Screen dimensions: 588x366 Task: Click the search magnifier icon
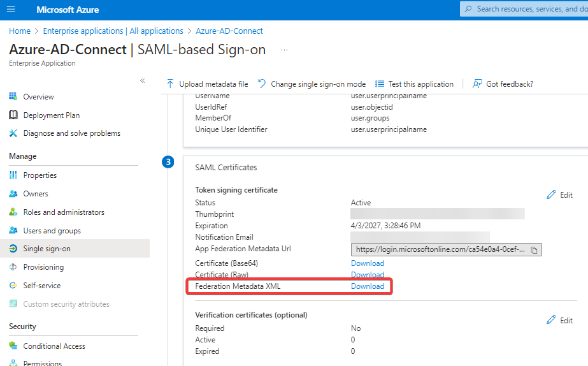click(x=468, y=9)
